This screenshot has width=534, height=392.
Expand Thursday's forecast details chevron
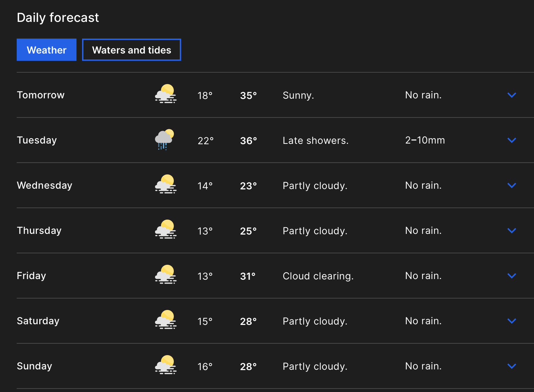click(511, 230)
